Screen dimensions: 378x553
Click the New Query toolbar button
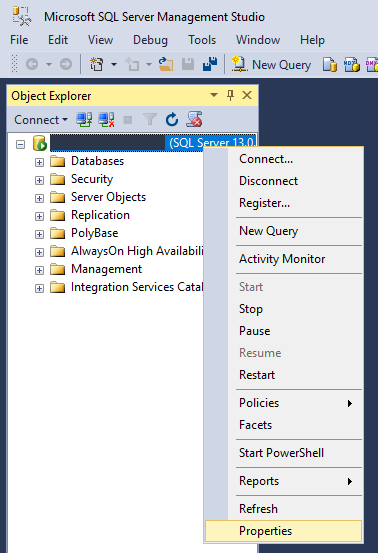tap(271, 65)
